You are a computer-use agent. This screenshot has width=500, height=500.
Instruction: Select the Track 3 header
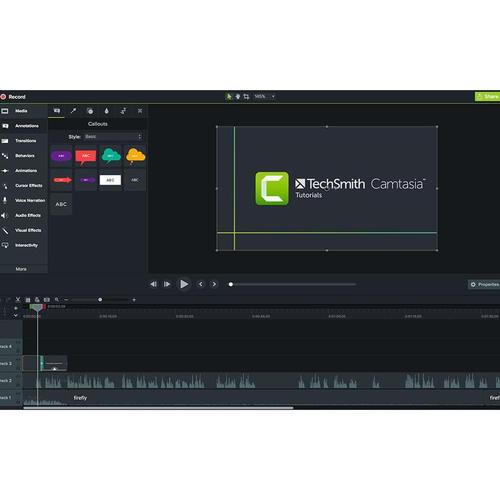coord(11,363)
